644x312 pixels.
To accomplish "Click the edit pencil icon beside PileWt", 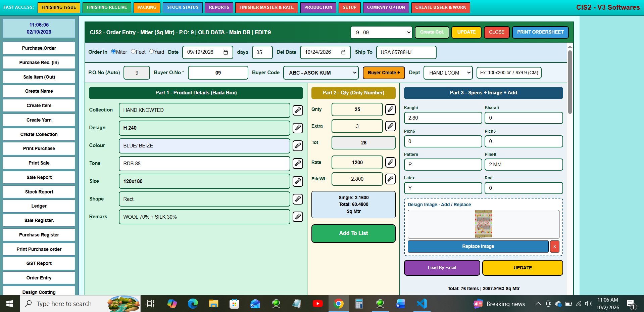I will coord(390,179).
